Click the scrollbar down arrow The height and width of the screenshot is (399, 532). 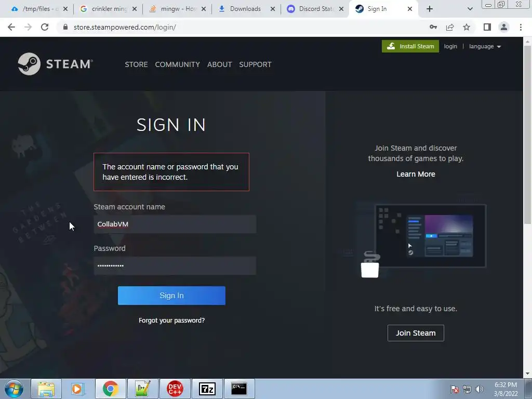[x=527, y=374]
